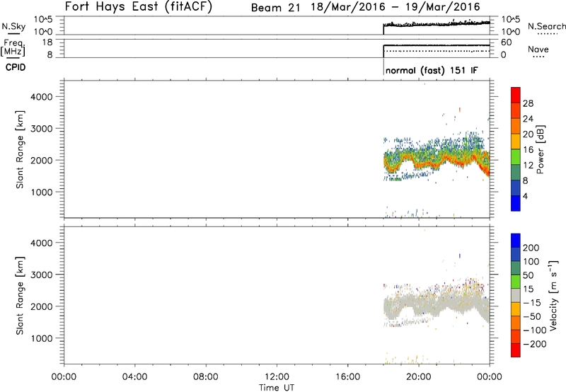Click the 24 value on Power colorbar

click(528, 119)
